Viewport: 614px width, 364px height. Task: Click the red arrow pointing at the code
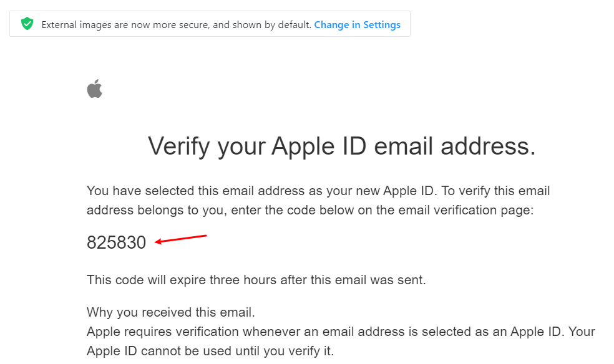point(180,239)
